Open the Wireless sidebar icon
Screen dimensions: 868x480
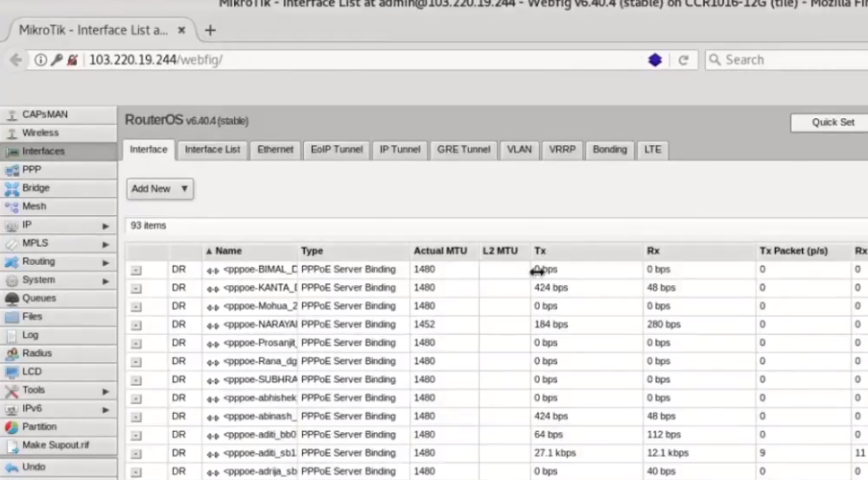(12, 133)
